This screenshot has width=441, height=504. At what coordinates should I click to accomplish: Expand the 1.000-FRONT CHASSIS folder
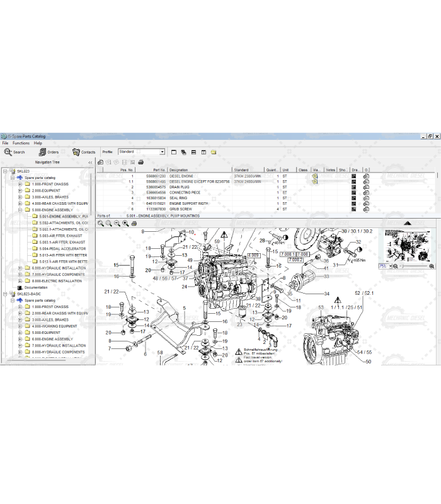coord(20,184)
